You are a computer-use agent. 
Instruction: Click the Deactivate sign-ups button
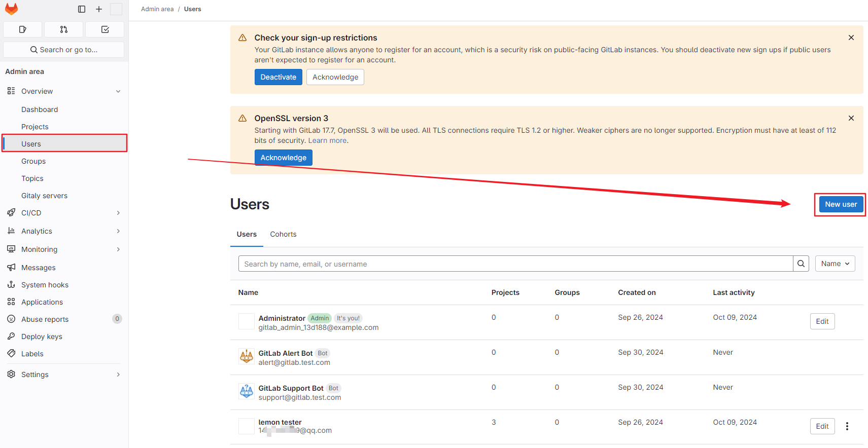coord(278,77)
